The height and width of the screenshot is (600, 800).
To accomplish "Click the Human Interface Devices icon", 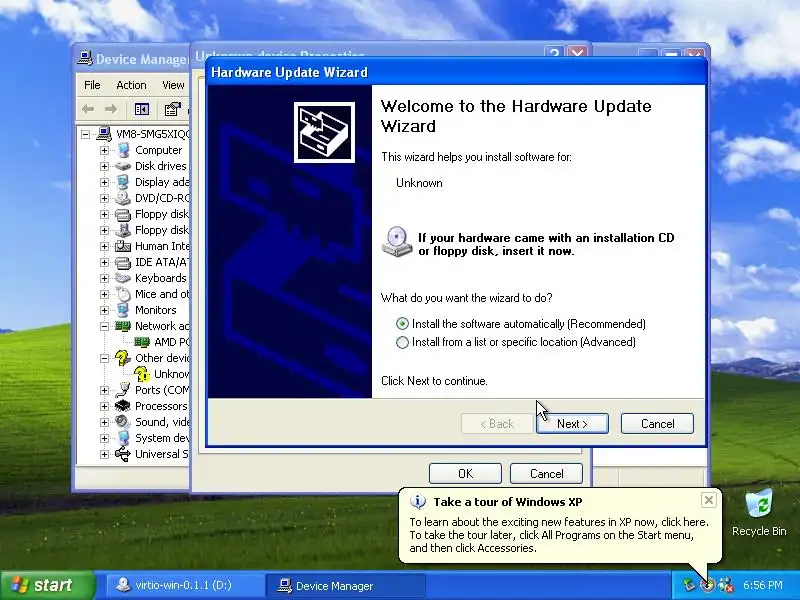I will [x=123, y=246].
